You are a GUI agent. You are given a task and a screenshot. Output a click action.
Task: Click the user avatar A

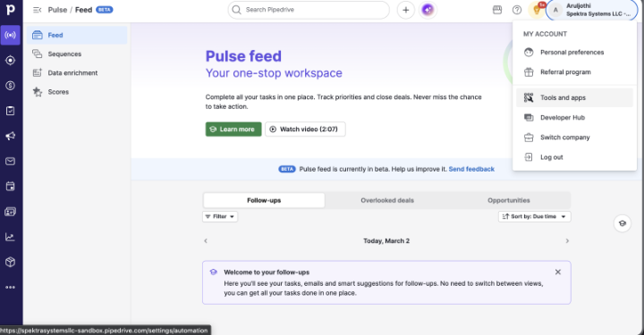pos(555,10)
